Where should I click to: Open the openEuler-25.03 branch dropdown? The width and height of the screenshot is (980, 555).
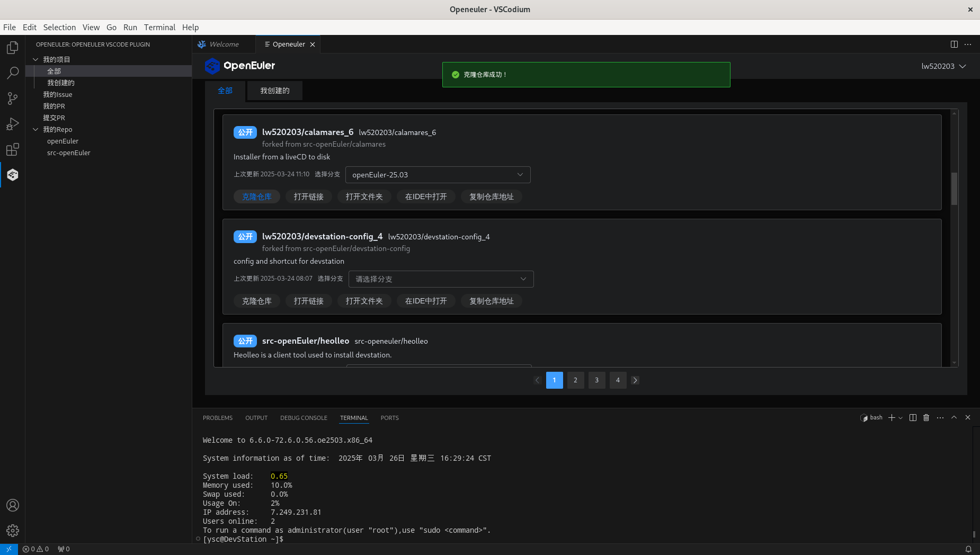(x=438, y=175)
